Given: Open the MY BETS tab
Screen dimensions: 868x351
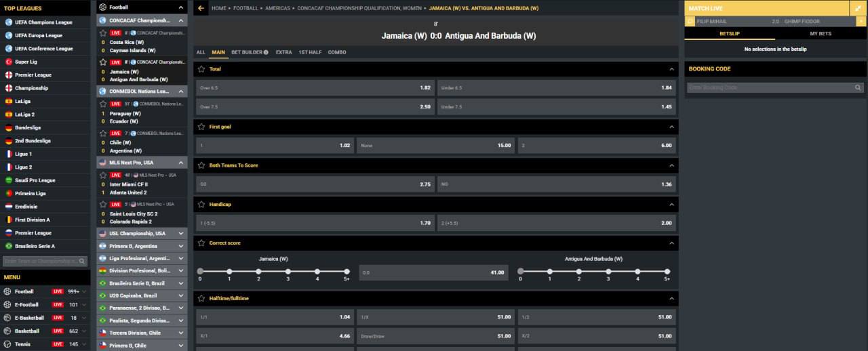Looking at the screenshot, I should coord(821,34).
